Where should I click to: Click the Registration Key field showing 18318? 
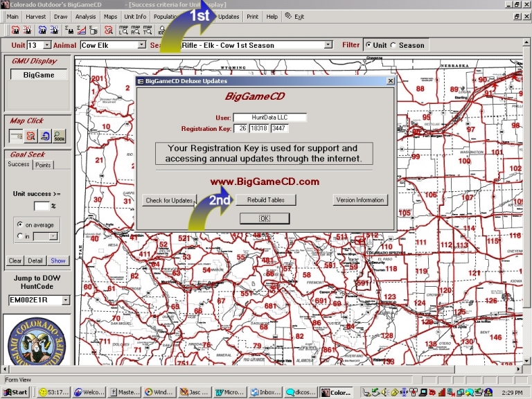click(x=259, y=128)
